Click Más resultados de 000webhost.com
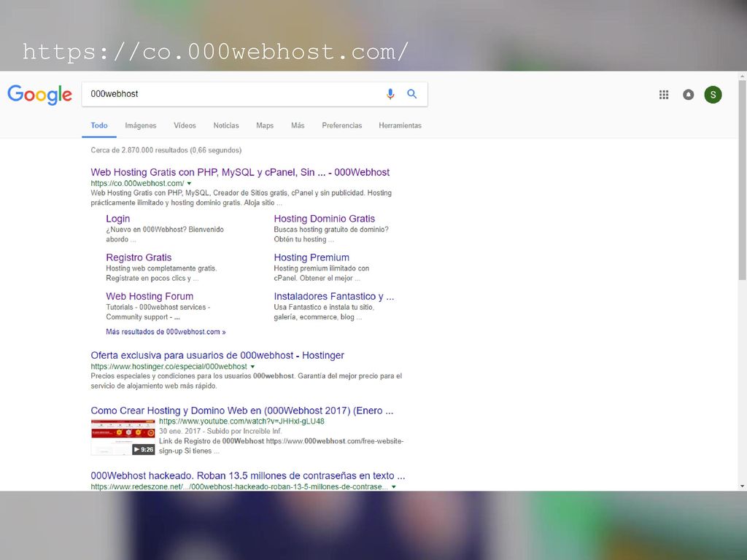Screen dimensions: 747x560 (166, 332)
